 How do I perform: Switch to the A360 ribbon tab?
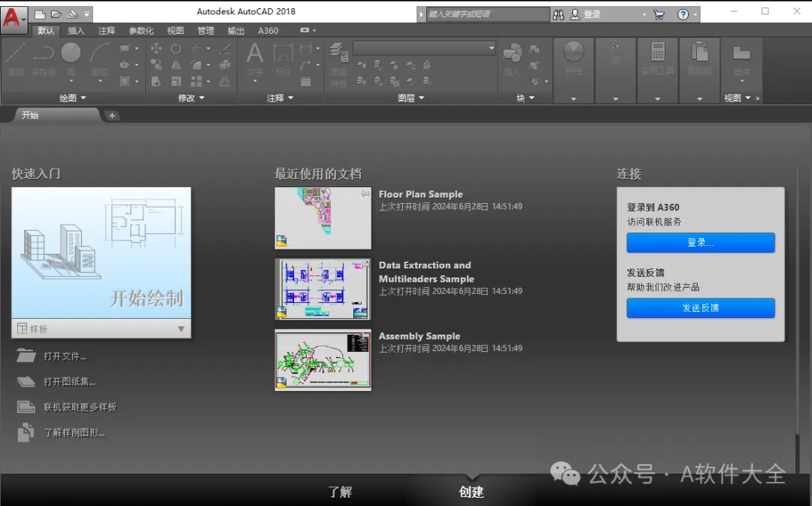click(x=268, y=31)
